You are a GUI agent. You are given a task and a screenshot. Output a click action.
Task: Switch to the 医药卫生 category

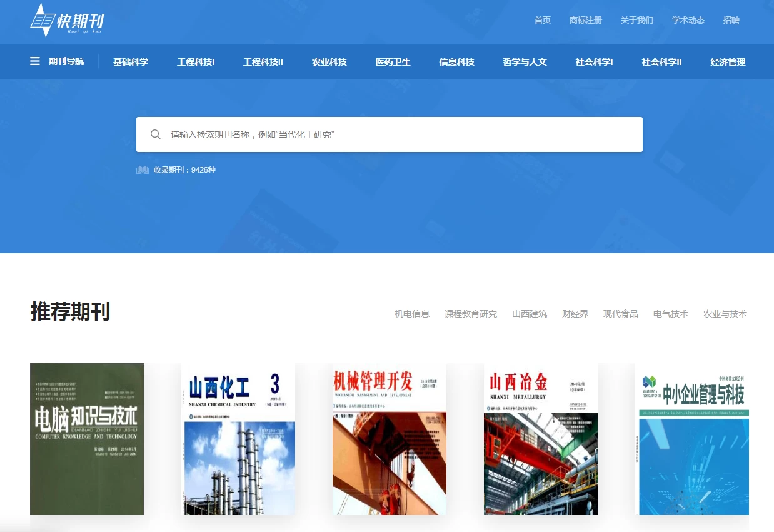(393, 62)
